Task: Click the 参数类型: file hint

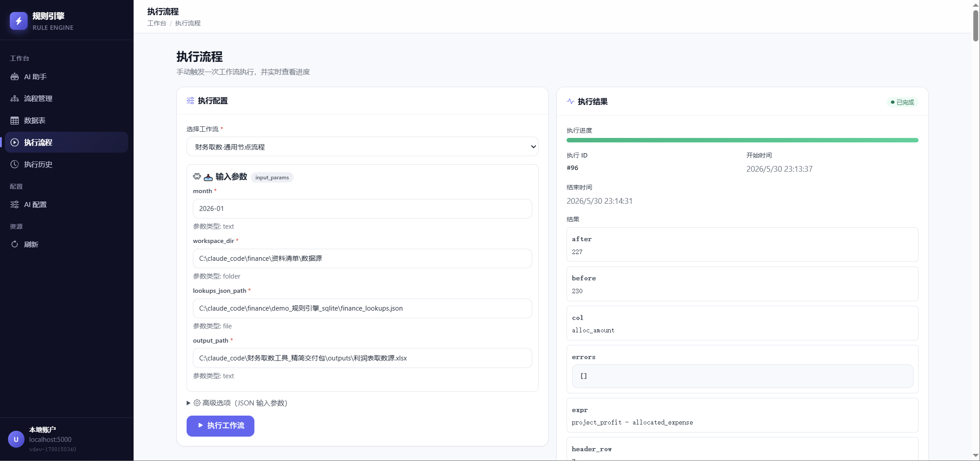Action: click(x=212, y=326)
